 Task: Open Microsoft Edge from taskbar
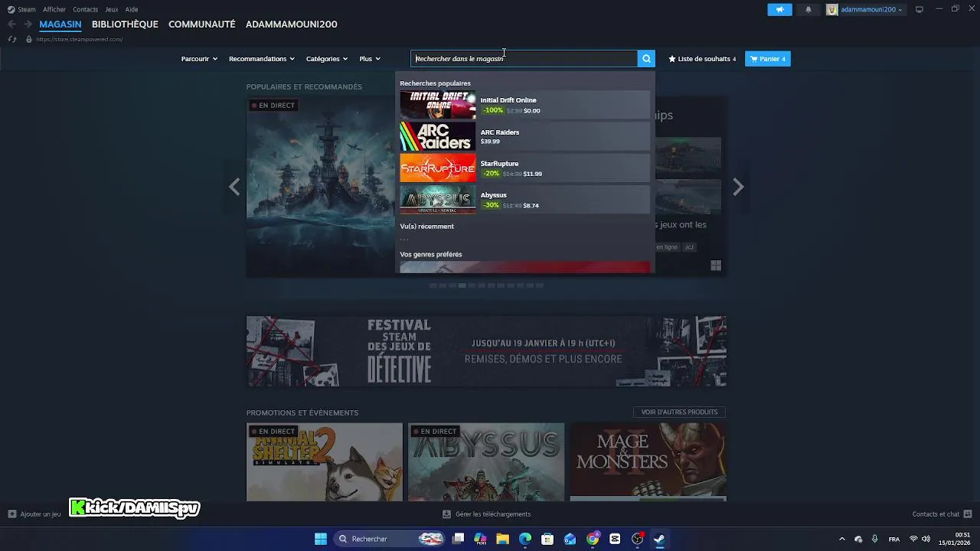(x=525, y=539)
